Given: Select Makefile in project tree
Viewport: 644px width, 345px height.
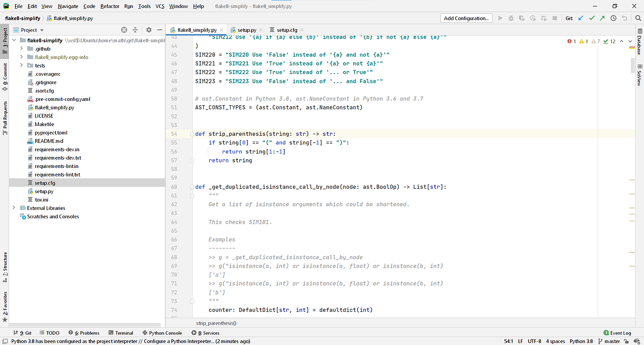Looking at the screenshot, I should tap(44, 124).
